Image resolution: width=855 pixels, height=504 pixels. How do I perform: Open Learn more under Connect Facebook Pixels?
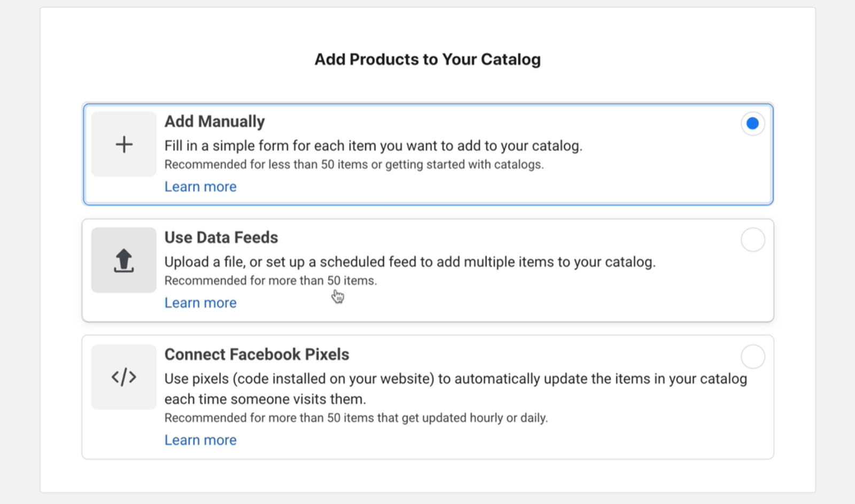point(200,440)
